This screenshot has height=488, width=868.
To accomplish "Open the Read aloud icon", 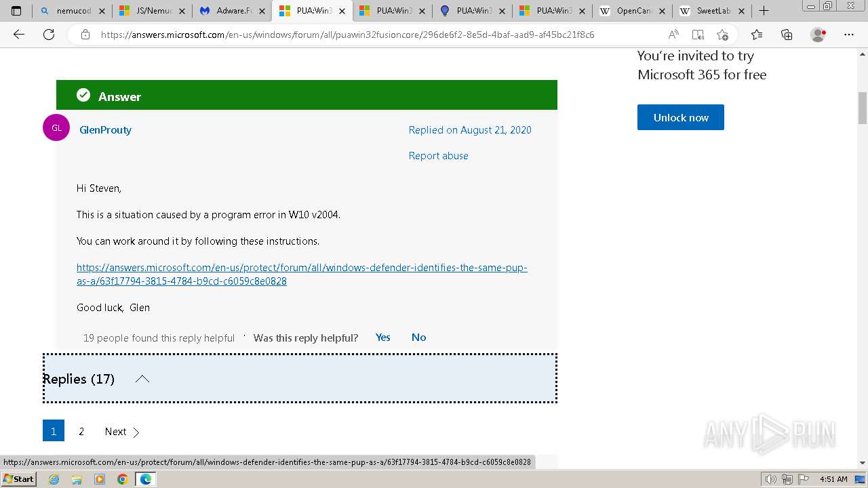I will (673, 35).
